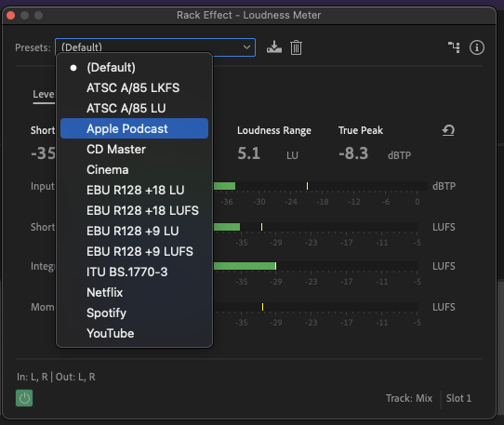Choose Spotify preset
This screenshot has width=504, height=425.
134,312
